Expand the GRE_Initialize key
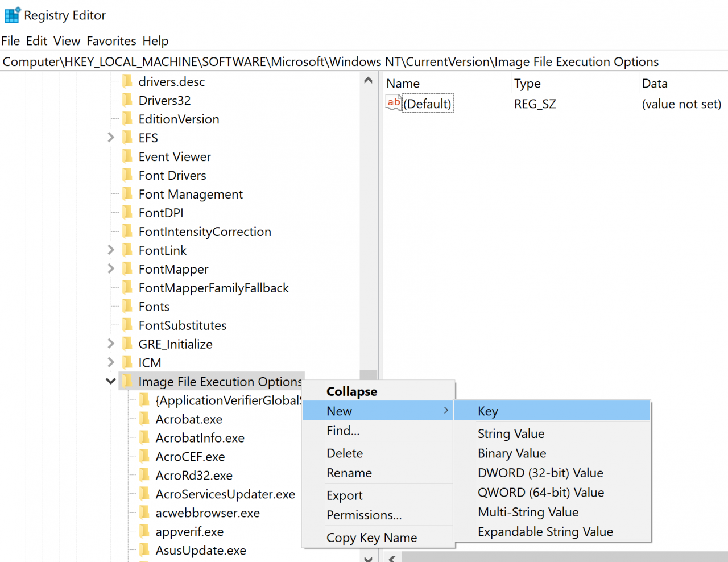The width and height of the screenshot is (728, 562). tap(111, 344)
